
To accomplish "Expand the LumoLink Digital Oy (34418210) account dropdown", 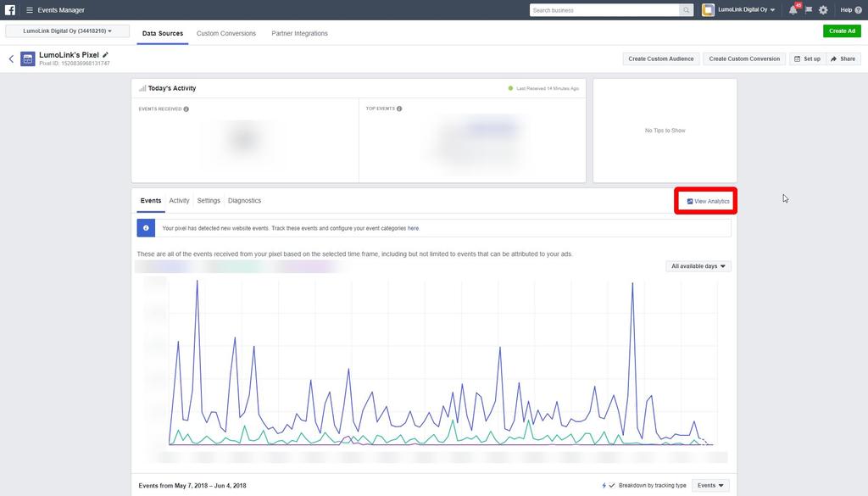I will tap(68, 31).
